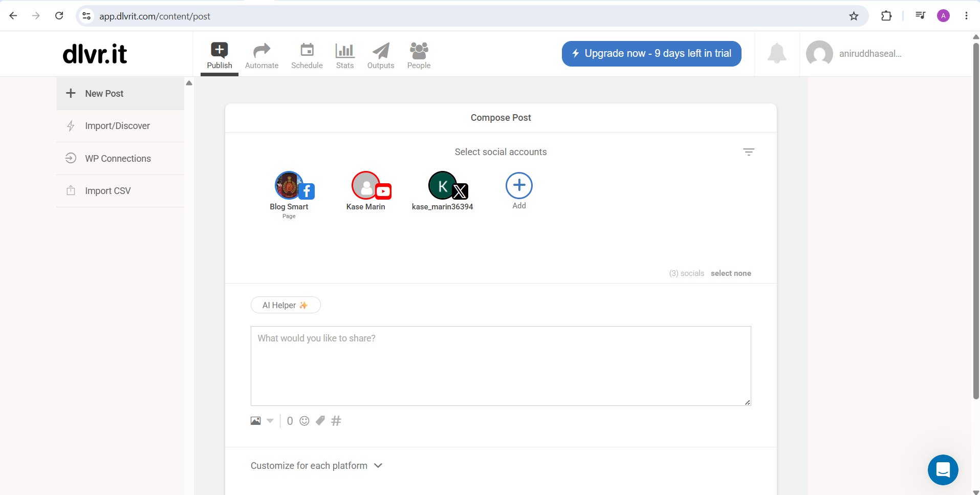The height and width of the screenshot is (495, 980).
Task: Expand Customize for each platform
Action: coord(317,466)
